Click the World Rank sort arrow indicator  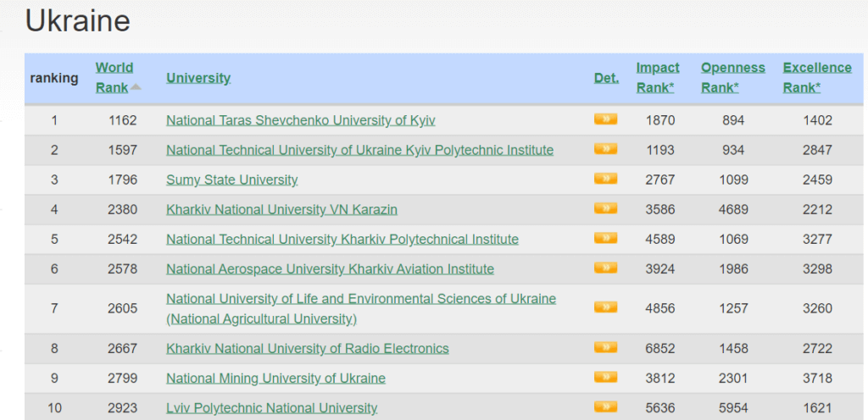coord(136,87)
